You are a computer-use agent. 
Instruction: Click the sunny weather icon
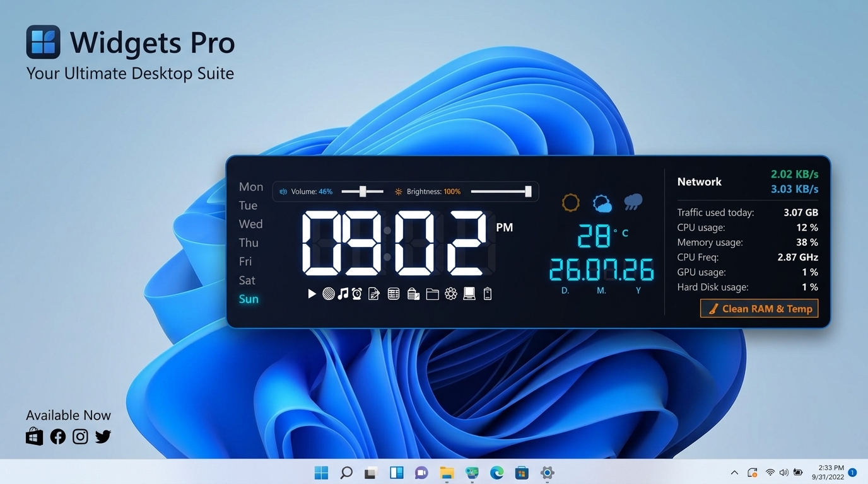pos(570,202)
